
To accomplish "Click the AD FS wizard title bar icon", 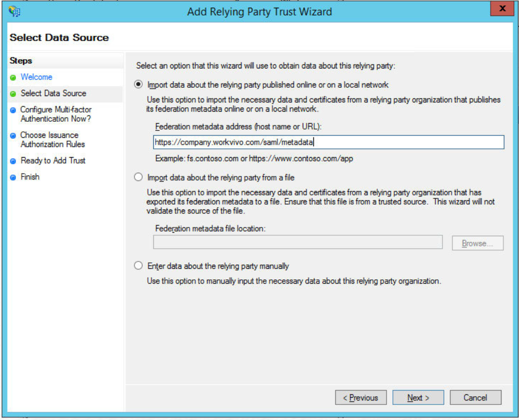I will pyautogui.click(x=15, y=11).
